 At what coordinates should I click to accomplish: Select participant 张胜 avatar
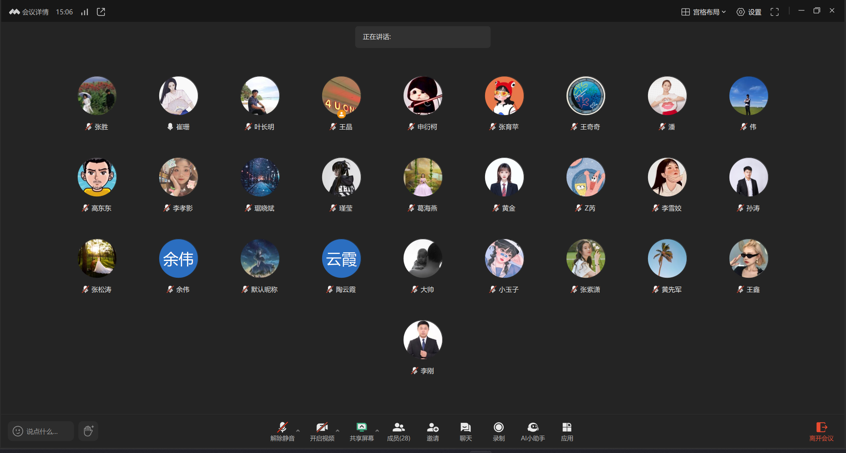[97, 95]
